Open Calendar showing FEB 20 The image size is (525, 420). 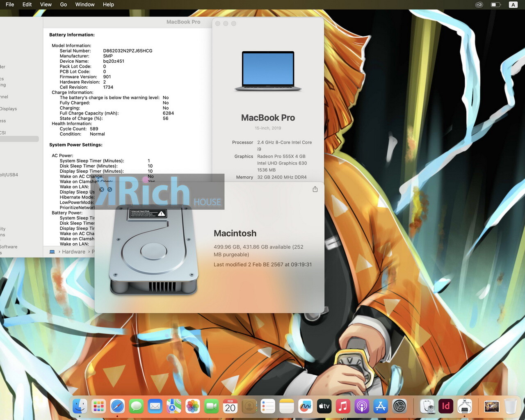click(x=231, y=406)
